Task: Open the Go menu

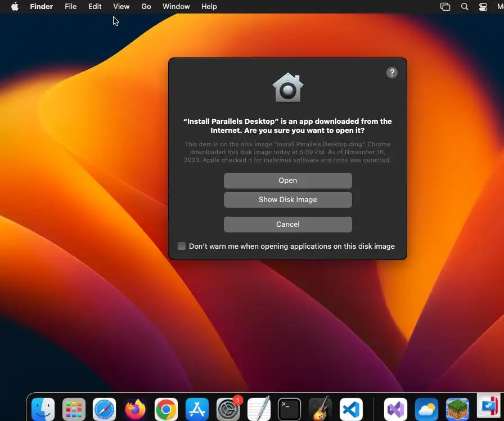Action: coord(146,6)
